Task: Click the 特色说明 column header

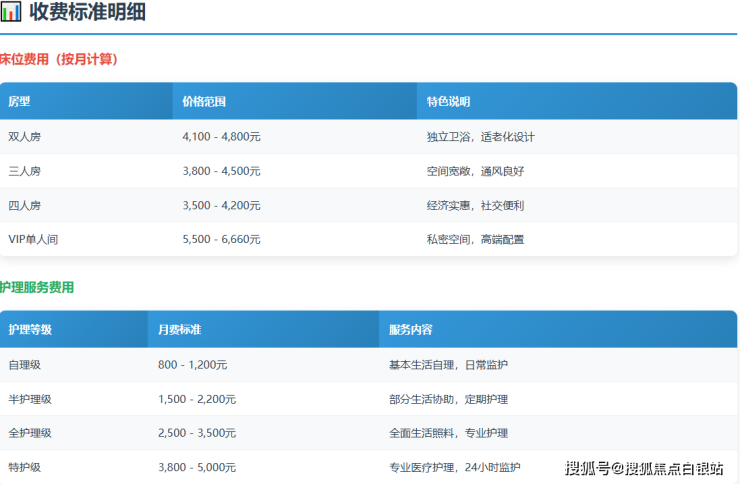Action: (448, 102)
